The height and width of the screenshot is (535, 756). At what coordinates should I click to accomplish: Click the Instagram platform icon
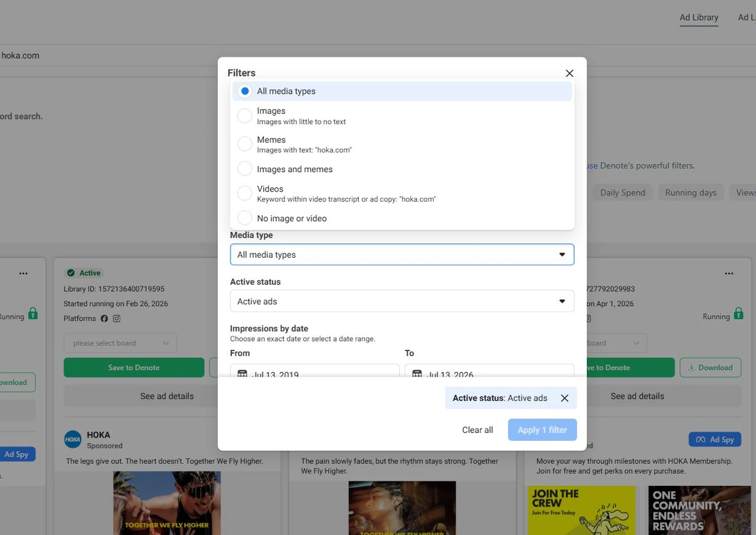[117, 319]
